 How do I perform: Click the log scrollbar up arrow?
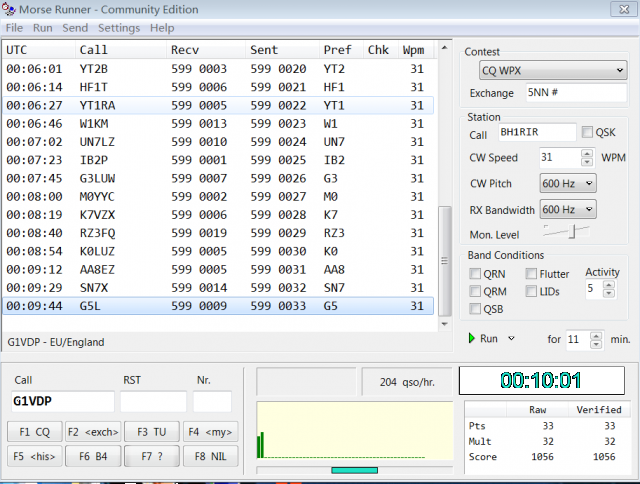point(444,48)
